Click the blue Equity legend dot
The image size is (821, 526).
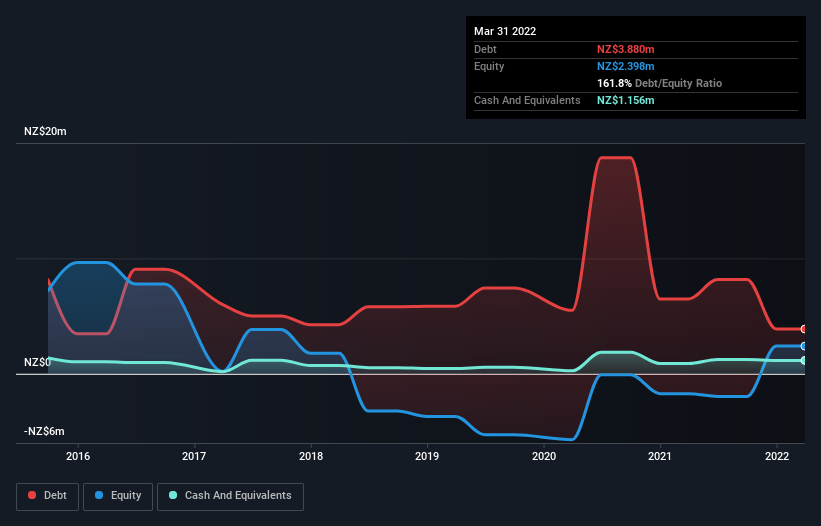pyautogui.click(x=99, y=495)
